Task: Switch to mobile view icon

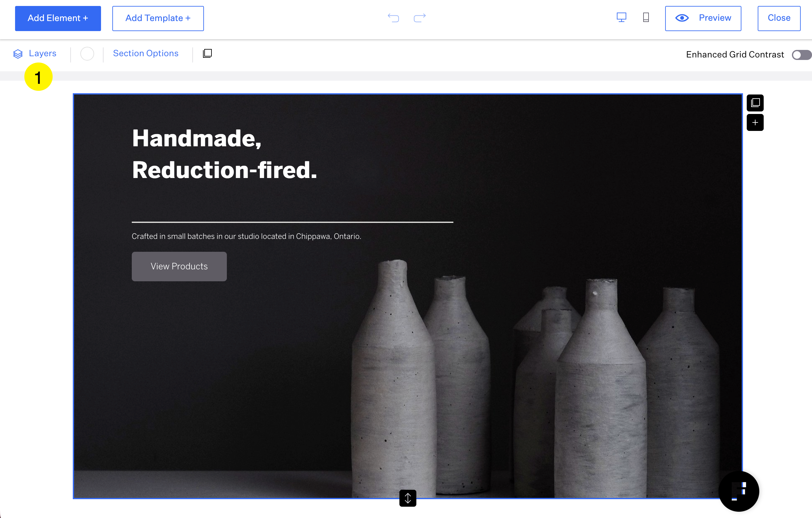Action: [x=646, y=18]
